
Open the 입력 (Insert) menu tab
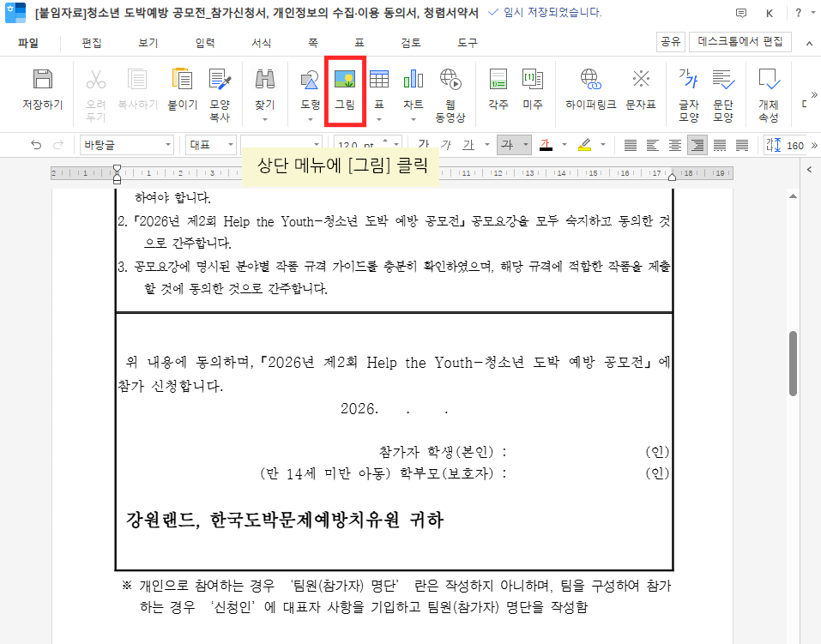(x=205, y=43)
